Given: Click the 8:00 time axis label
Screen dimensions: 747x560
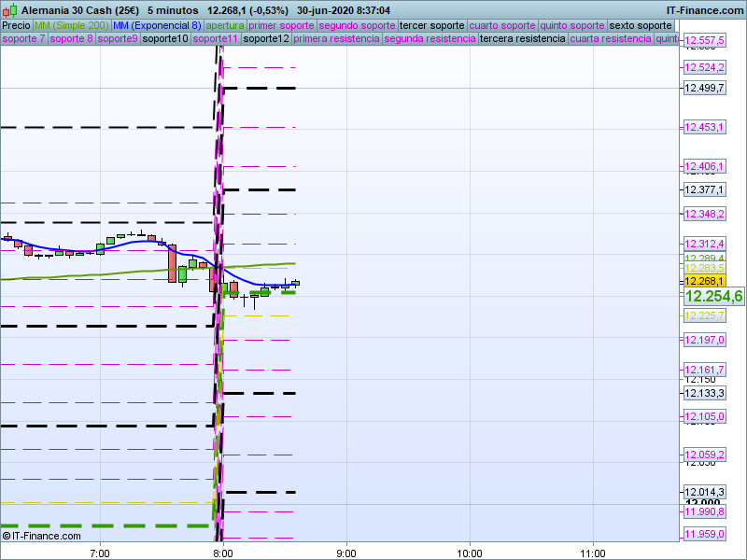Looking at the screenshot, I should coord(222,552).
